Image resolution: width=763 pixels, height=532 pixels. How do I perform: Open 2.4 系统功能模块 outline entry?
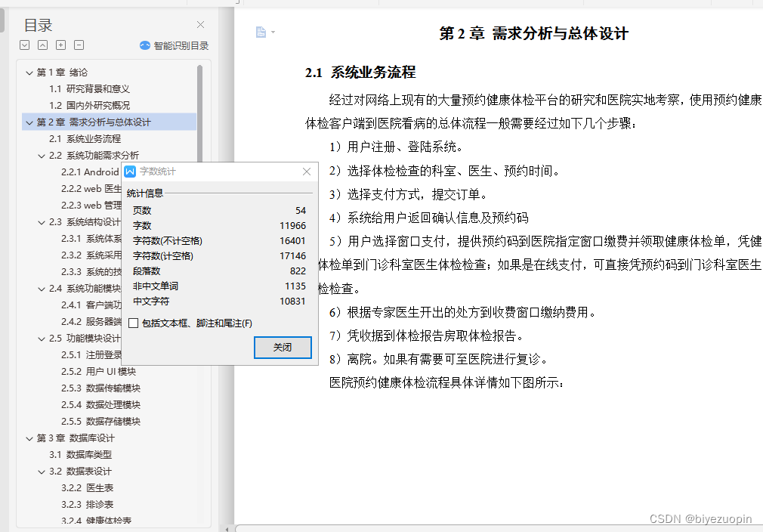click(85, 289)
